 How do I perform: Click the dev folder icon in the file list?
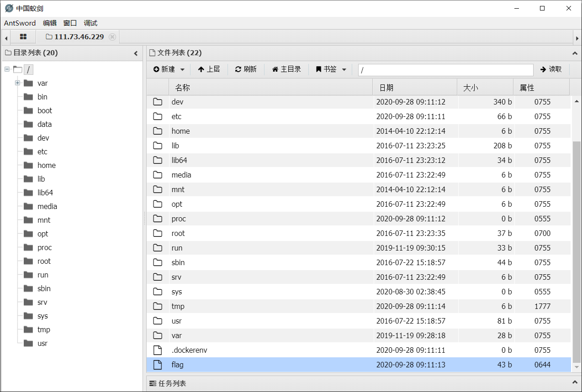pyautogui.click(x=158, y=102)
